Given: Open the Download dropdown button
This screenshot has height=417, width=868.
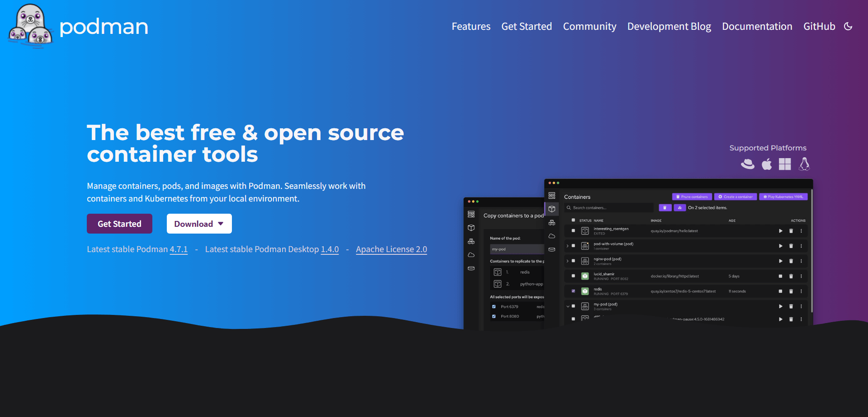Looking at the screenshot, I should 199,224.
